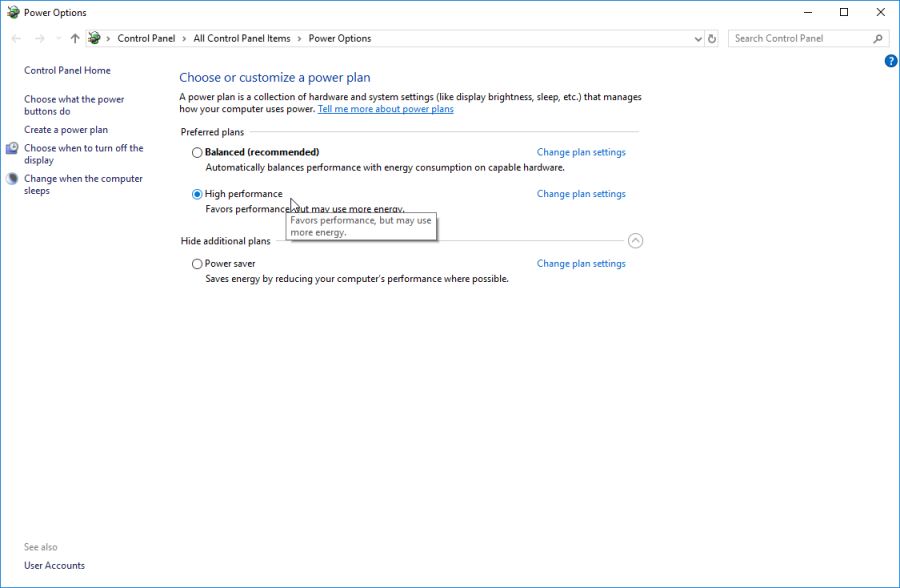This screenshot has height=588, width=900.
Task: Expand the chevron after All Control Panel Items
Action: [x=299, y=38]
